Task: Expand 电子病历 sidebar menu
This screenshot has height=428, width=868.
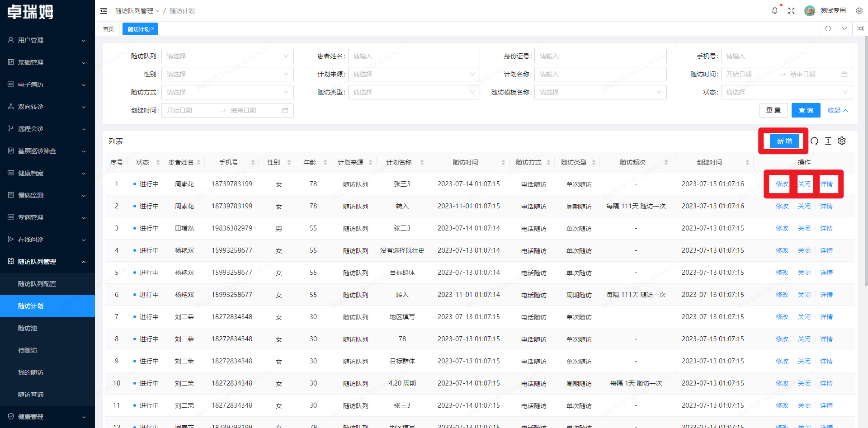Action: click(47, 85)
